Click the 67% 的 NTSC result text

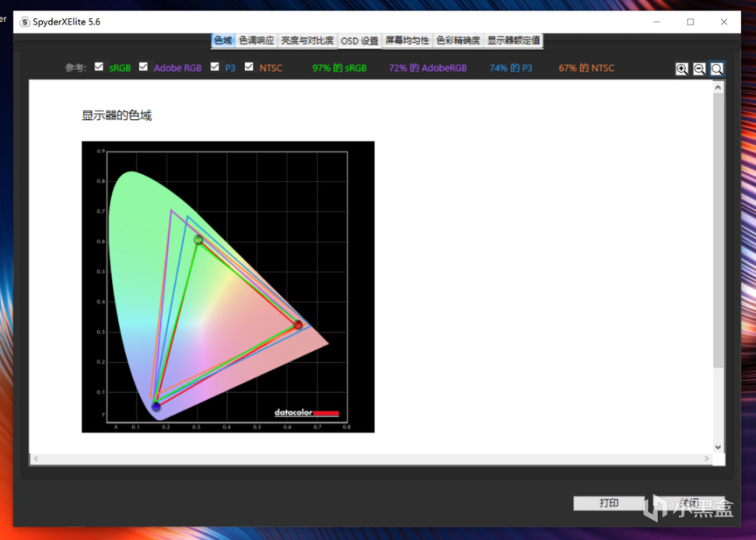click(x=586, y=68)
